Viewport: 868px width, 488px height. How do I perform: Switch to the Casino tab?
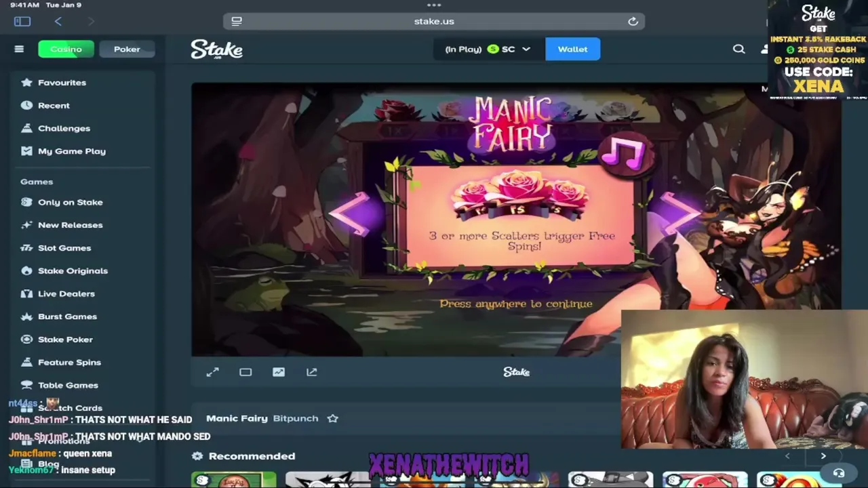pos(66,49)
